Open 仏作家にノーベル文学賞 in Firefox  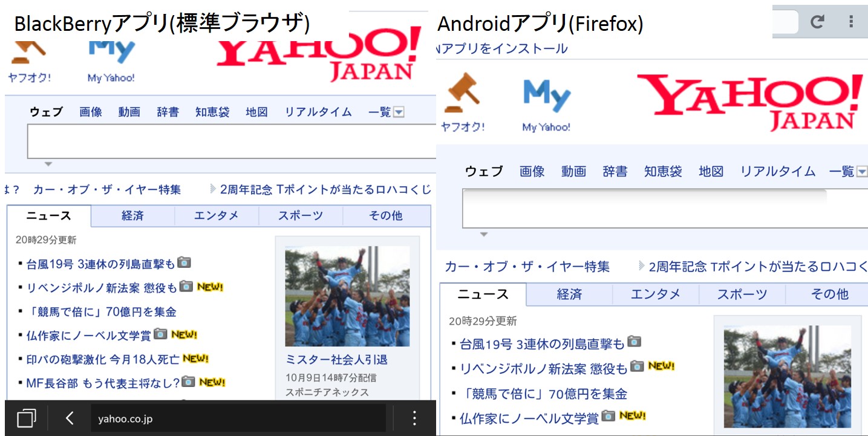tap(529, 418)
